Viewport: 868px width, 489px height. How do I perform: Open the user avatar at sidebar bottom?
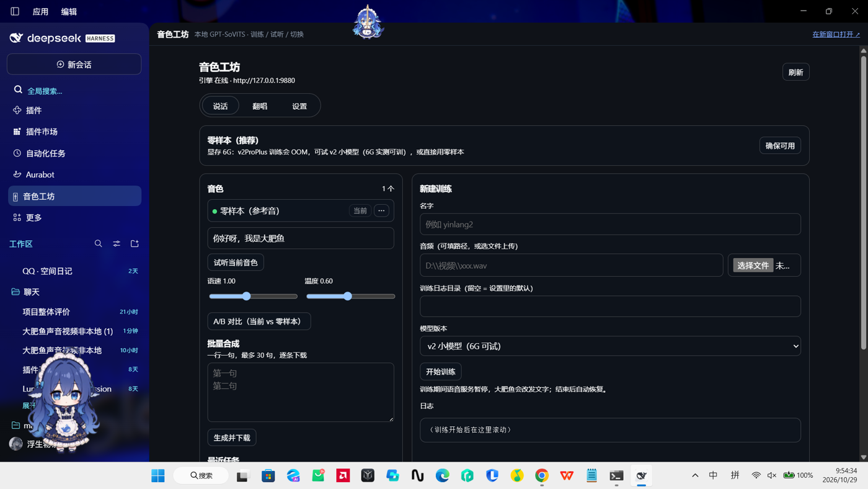click(x=16, y=444)
